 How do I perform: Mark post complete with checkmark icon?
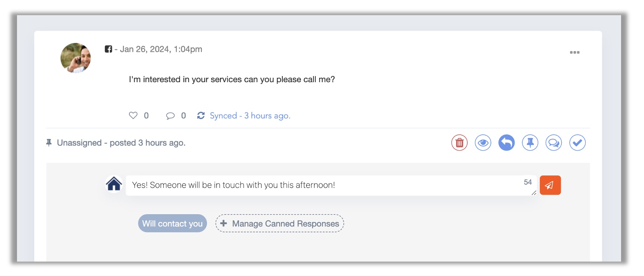click(x=577, y=143)
